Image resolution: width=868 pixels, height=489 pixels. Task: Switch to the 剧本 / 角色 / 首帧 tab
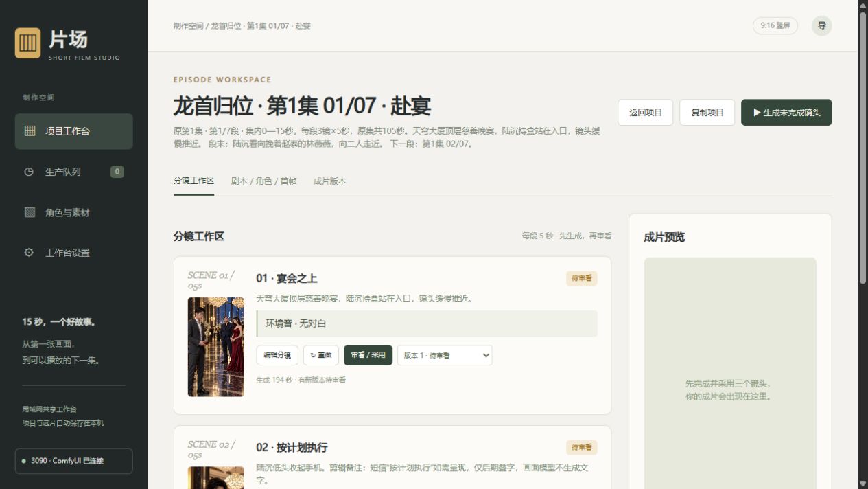[x=264, y=181]
